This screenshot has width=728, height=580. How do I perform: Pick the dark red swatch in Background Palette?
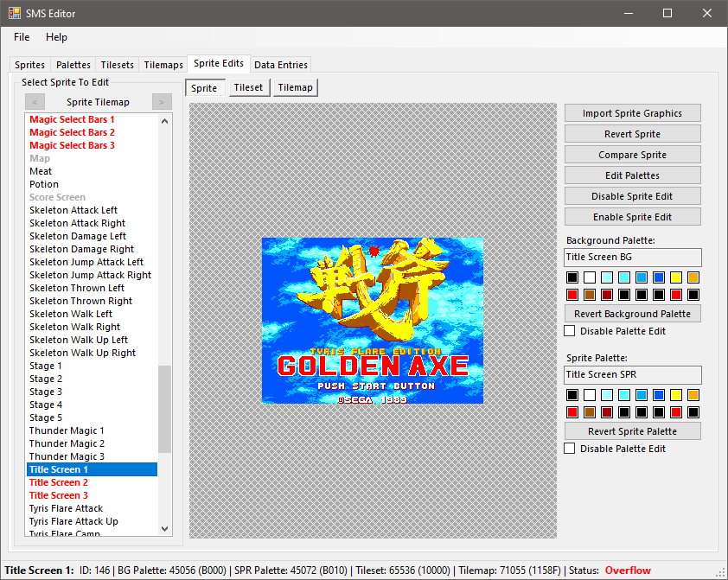(x=607, y=295)
